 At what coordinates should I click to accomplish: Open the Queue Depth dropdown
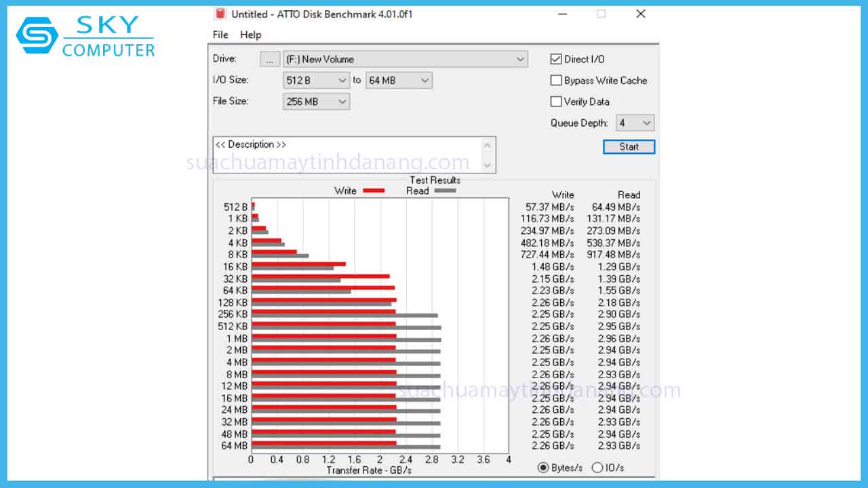[x=635, y=123]
